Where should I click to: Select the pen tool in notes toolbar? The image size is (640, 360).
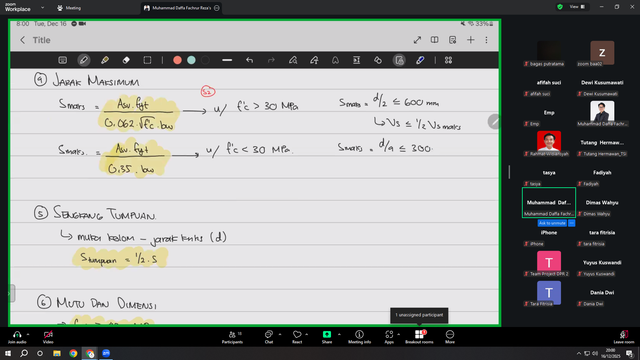[84, 60]
